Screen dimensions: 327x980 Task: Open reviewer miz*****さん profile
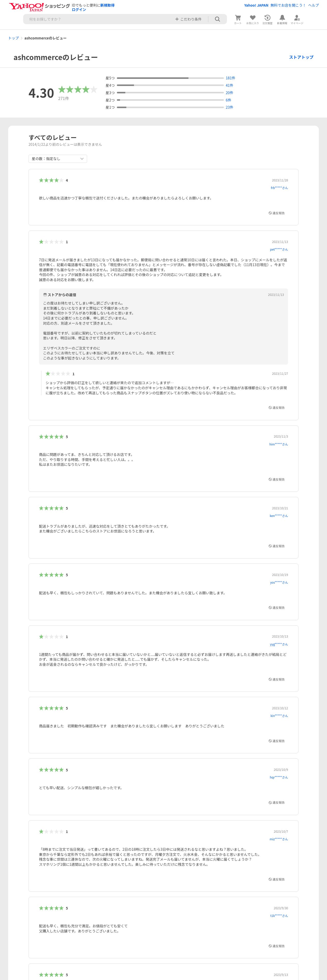pos(279,839)
